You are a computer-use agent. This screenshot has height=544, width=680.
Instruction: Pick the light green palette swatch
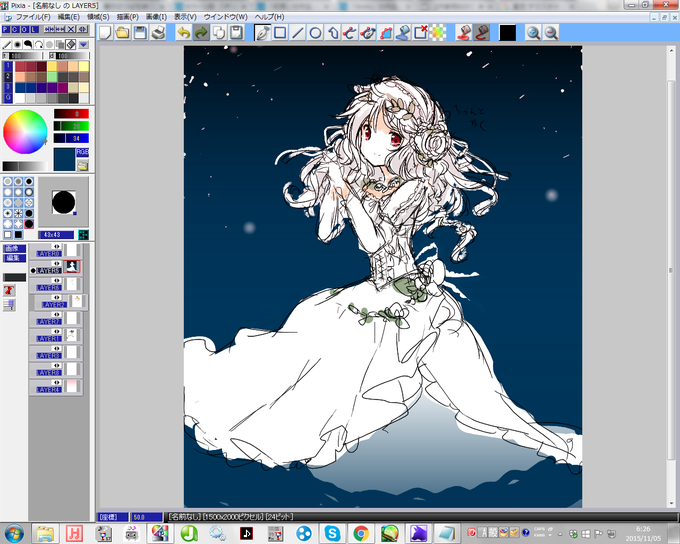coord(52,77)
